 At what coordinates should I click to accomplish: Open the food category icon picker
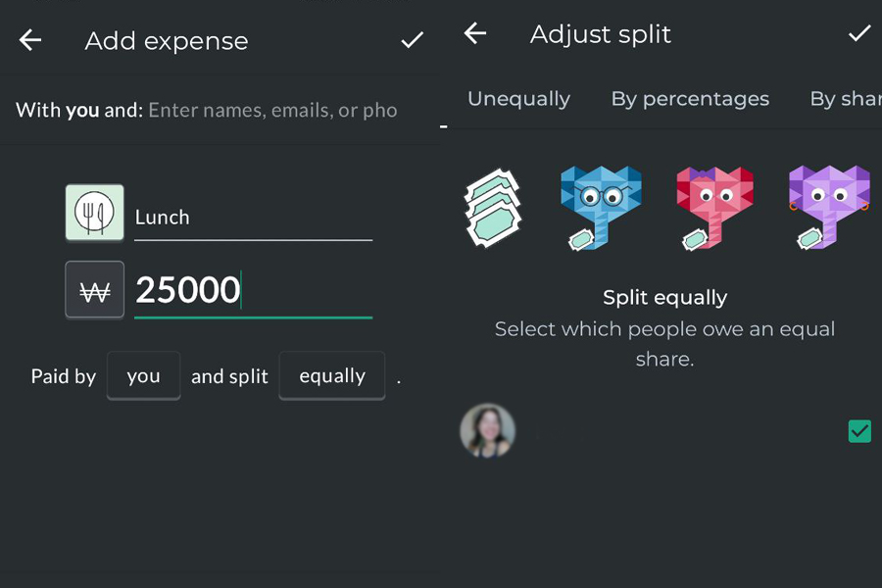(x=94, y=213)
